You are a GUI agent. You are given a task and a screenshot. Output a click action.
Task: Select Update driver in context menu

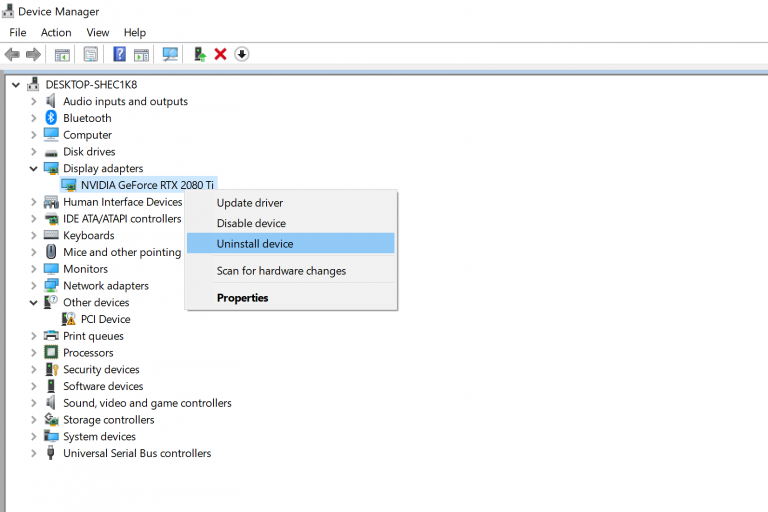point(250,203)
